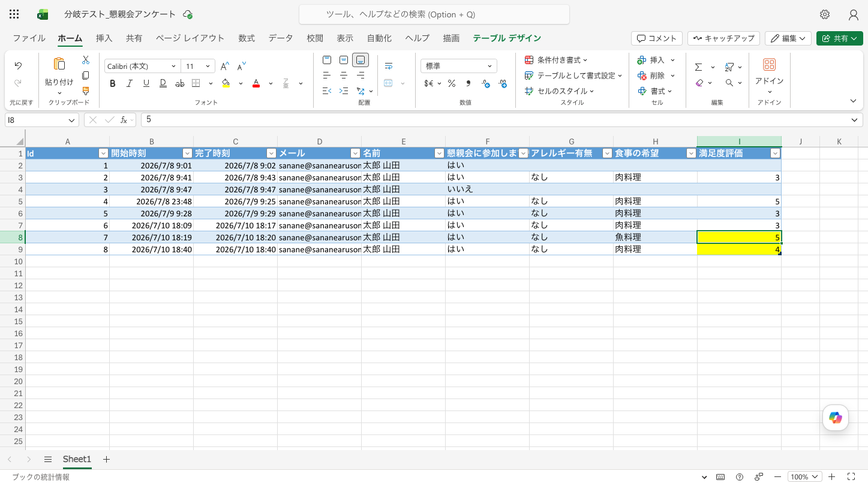Apply the yellow fill color
The image size is (868, 483).
point(226,83)
